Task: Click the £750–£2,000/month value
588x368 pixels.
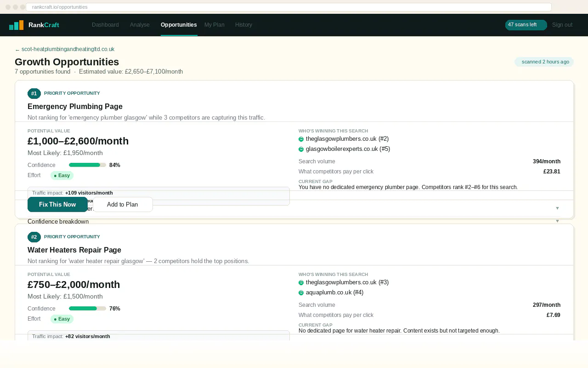Action: [x=73, y=285]
